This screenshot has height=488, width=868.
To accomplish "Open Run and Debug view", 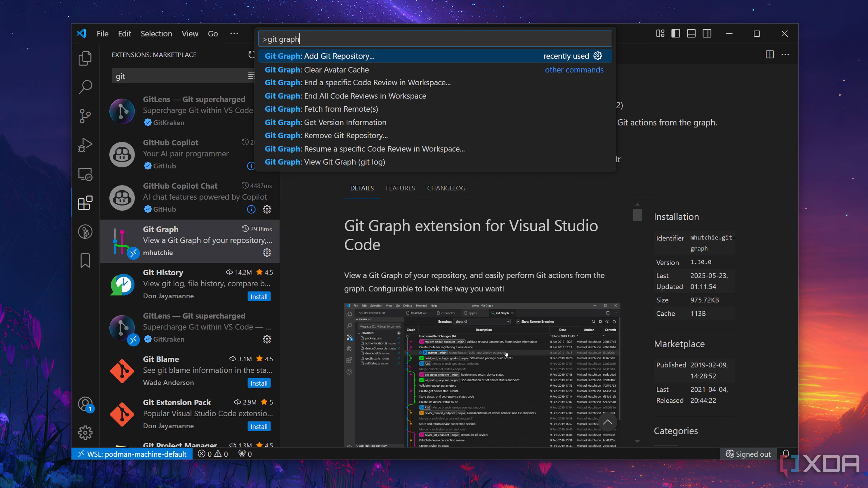I will 85,145.
